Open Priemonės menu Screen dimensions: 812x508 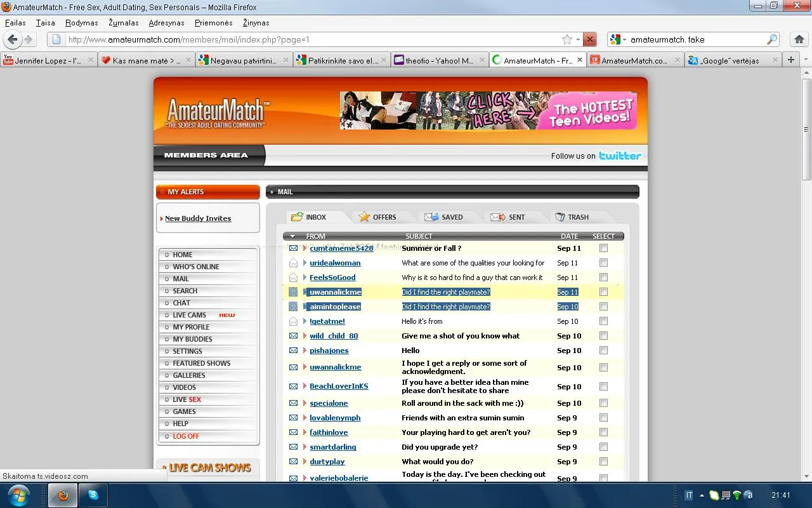pyautogui.click(x=213, y=22)
